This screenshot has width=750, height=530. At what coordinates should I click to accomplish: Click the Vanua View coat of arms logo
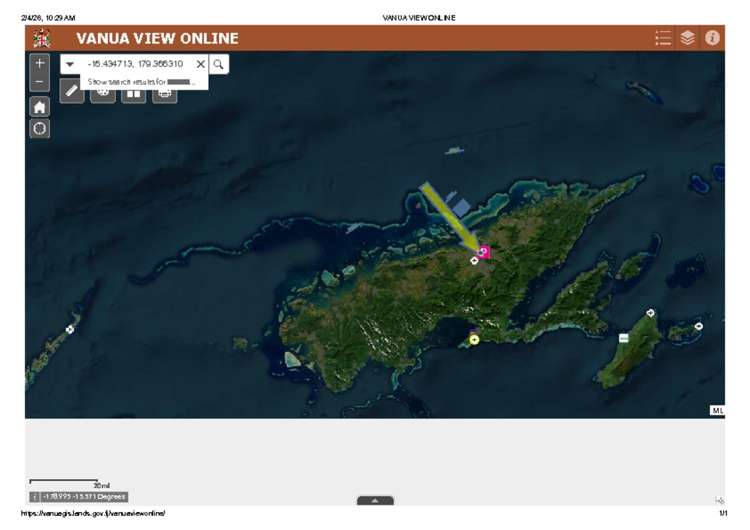click(x=42, y=38)
